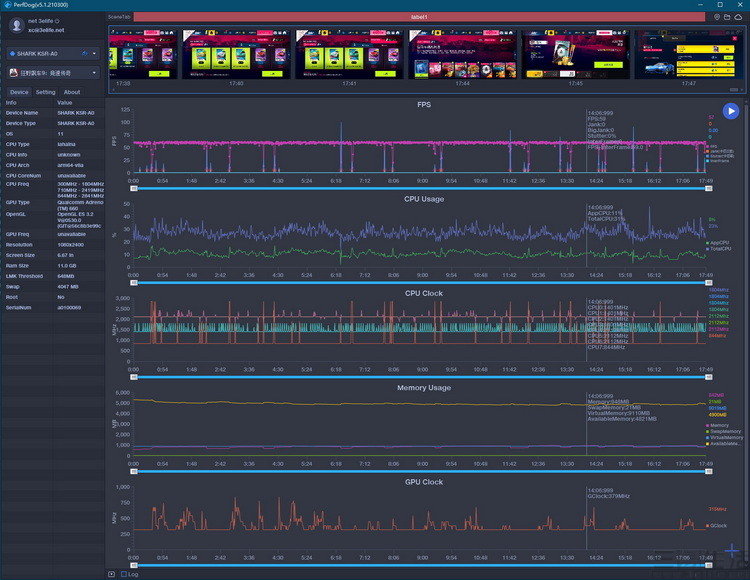Select the screenshot thumbnail at 17:45

(x=576, y=54)
